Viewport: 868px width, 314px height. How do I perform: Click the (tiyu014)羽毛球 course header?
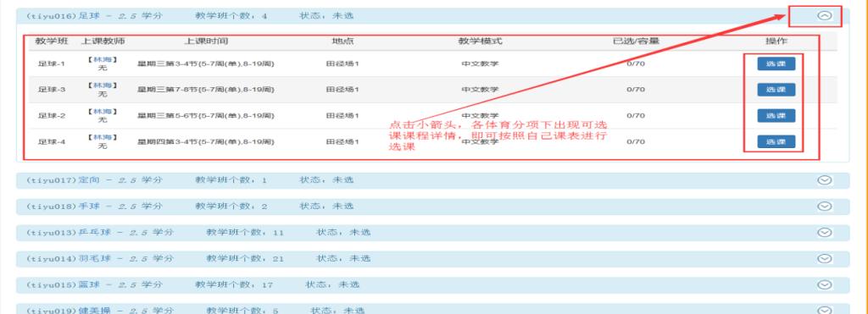click(432, 259)
